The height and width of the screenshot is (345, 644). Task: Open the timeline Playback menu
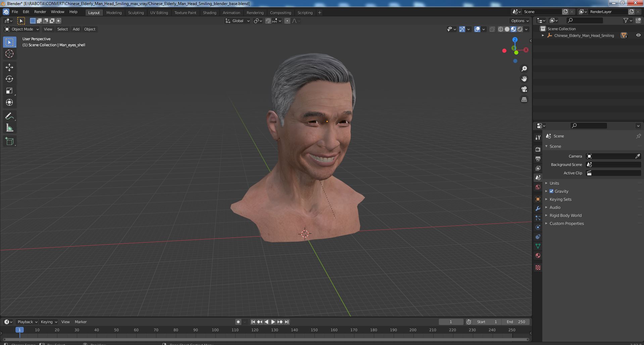point(27,322)
